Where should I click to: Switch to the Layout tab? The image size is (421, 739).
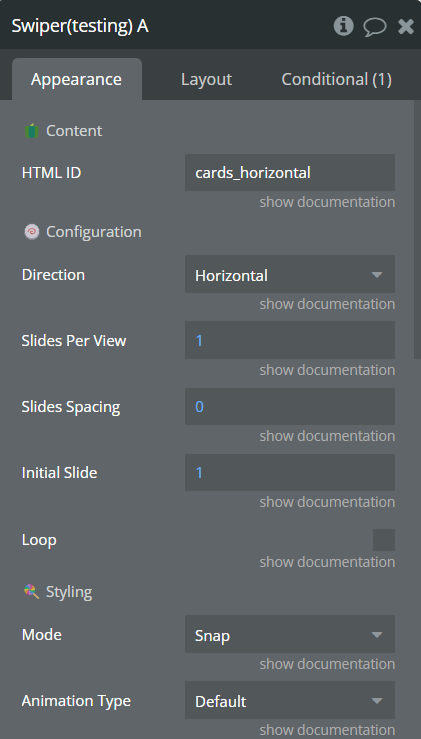click(x=206, y=79)
